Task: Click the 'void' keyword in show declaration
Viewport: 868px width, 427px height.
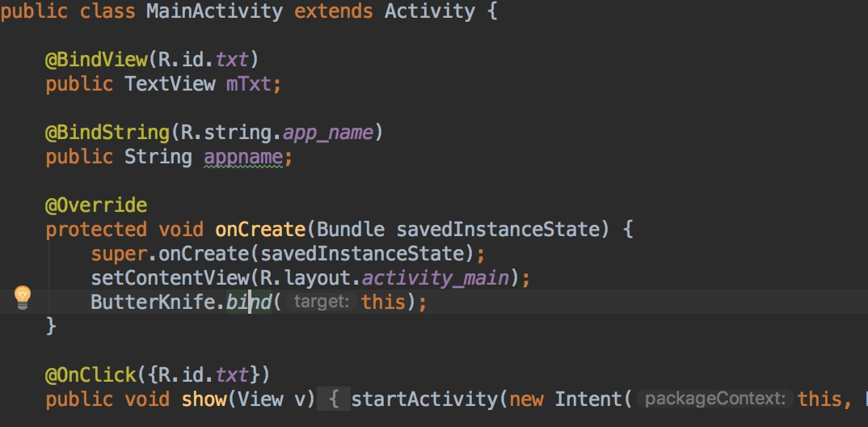Action: pos(147,400)
